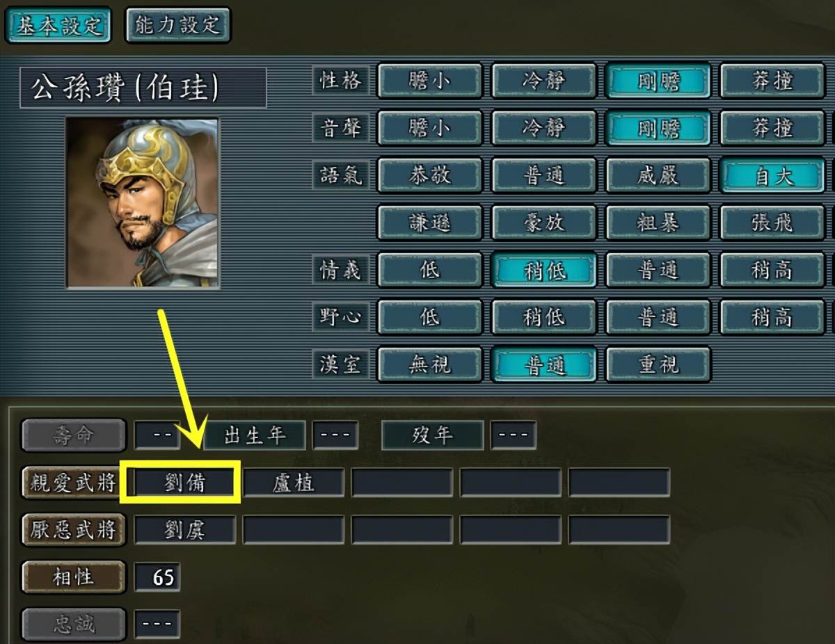Image resolution: width=835 pixels, height=644 pixels.
Task: Edit the 相性 value field showing 65
Action: click(157, 577)
